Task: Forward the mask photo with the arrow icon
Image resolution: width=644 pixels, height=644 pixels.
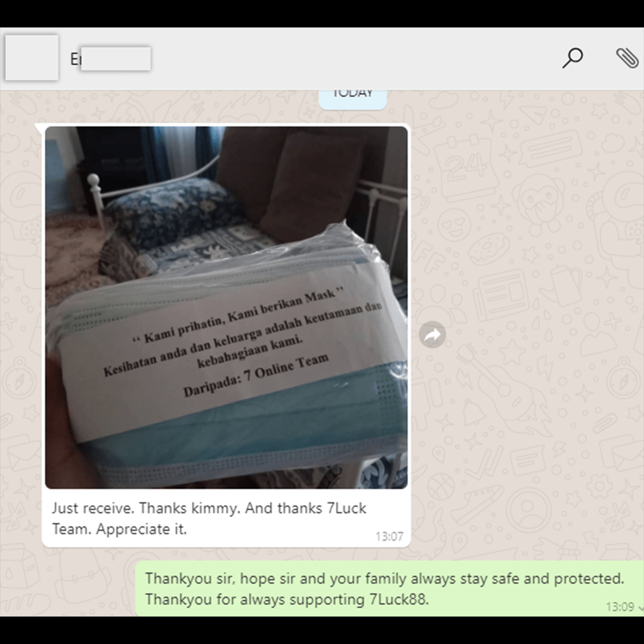Action: pos(432,335)
